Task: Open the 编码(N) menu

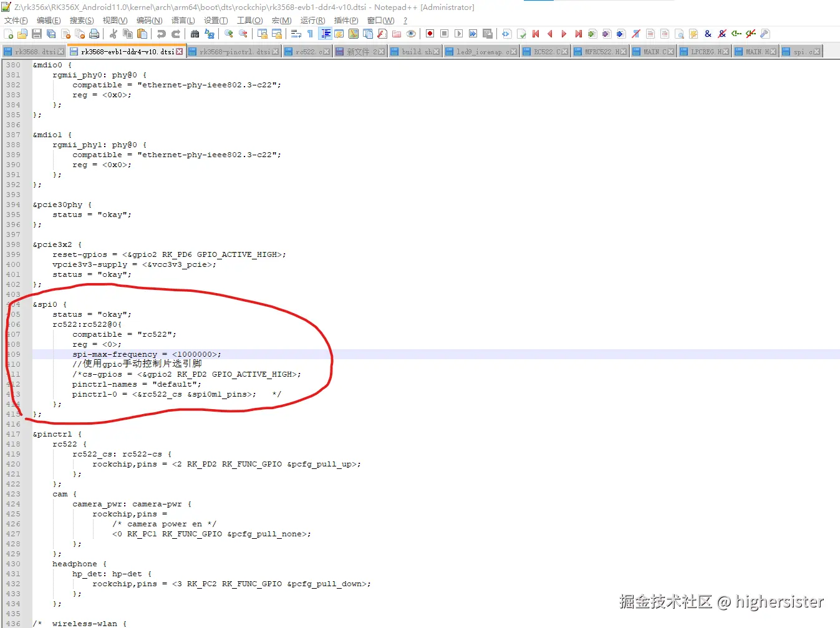Action: pos(150,21)
